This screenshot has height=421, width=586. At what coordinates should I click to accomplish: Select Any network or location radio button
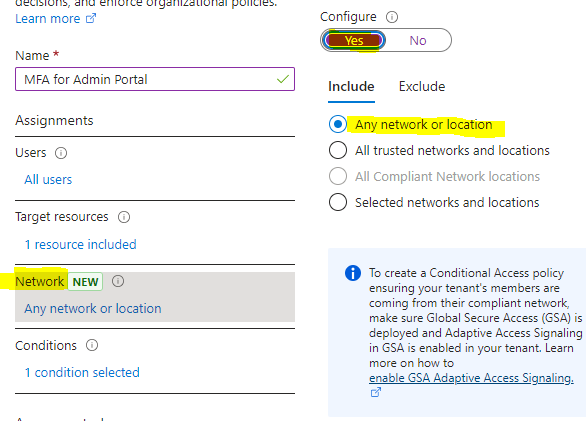(x=338, y=124)
